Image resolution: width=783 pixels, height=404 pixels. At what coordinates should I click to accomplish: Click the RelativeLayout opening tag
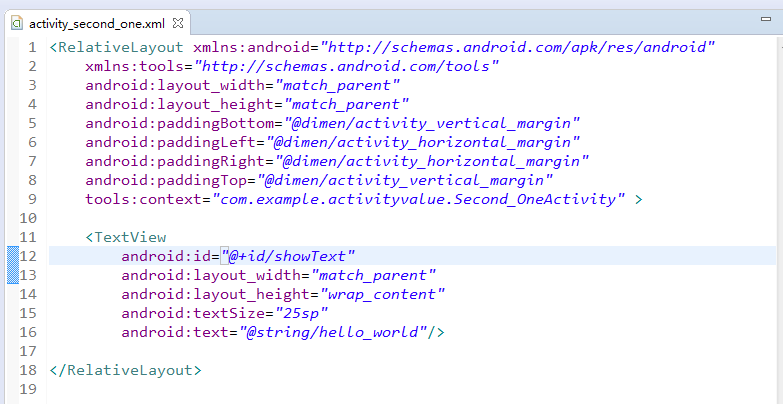point(117,47)
